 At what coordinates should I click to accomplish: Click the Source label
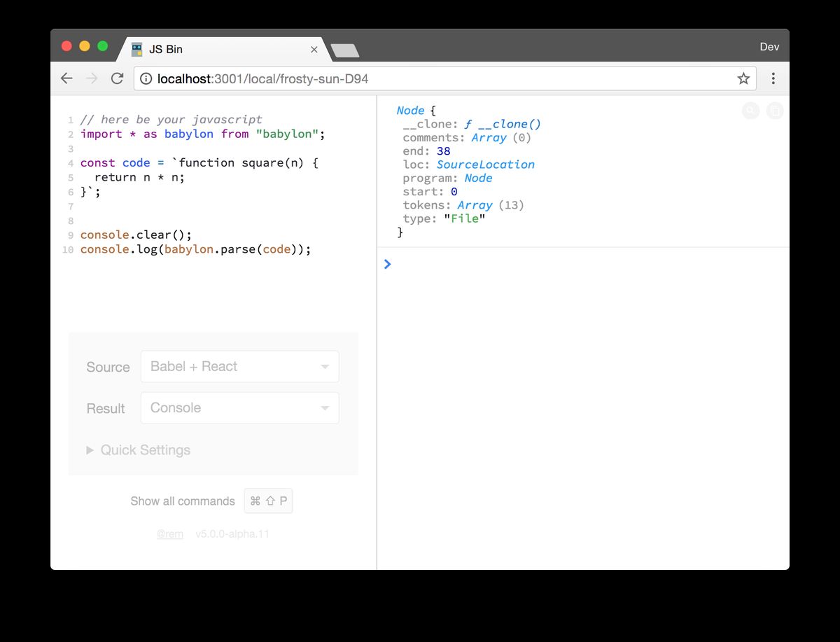coord(108,367)
